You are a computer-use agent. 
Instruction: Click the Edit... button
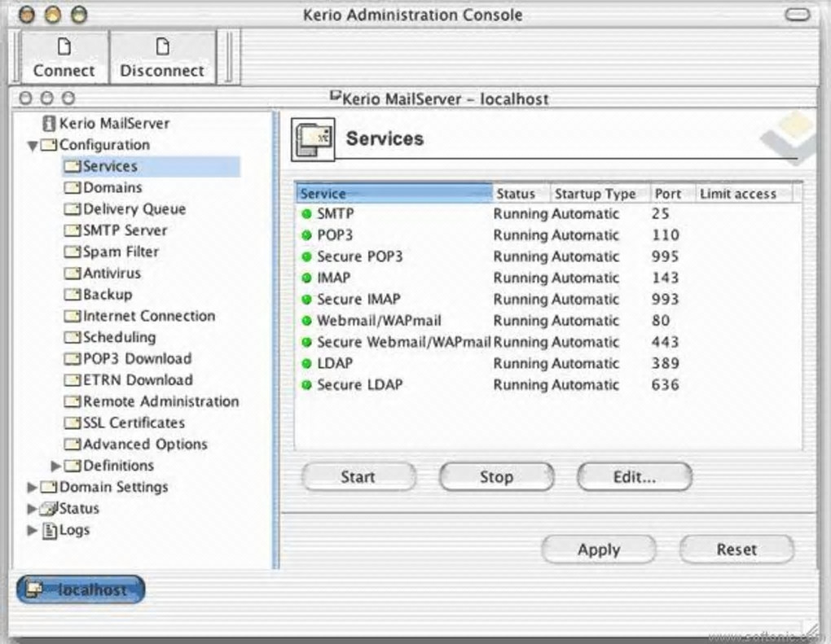[635, 477]
